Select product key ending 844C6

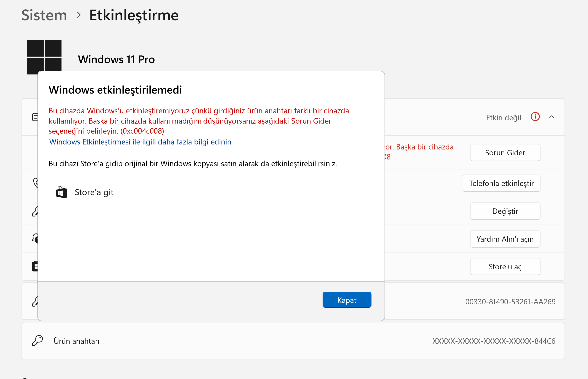pyautogui.click(x=494, y=341)
